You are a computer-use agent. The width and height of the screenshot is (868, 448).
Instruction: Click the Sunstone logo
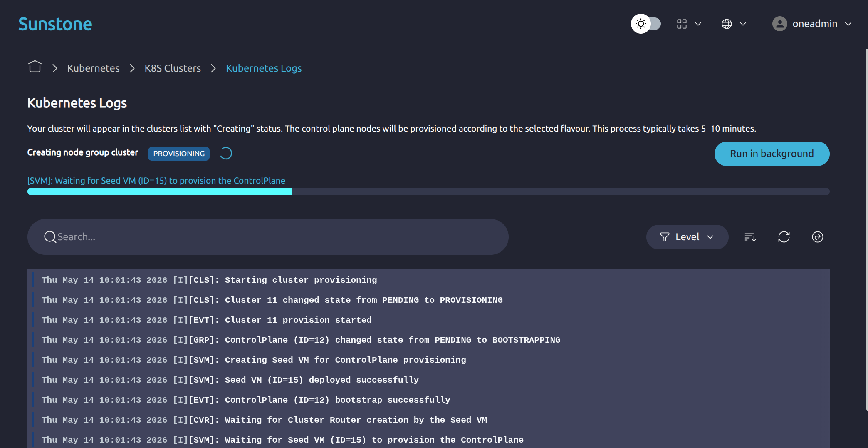[55, 24]
